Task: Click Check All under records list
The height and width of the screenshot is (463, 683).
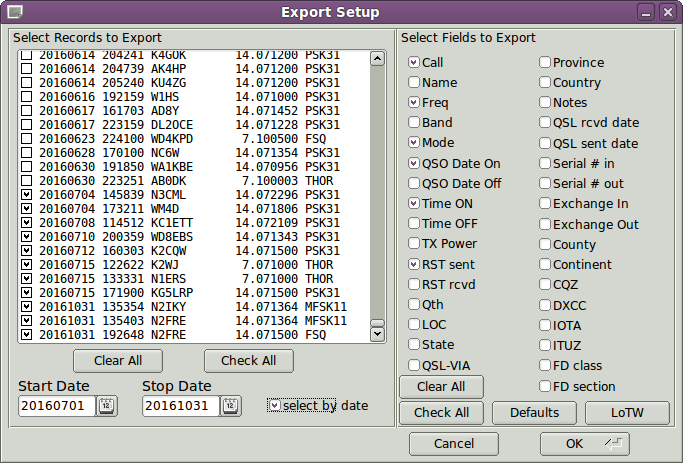Action: pyautogui.click(x=249, y=361)
